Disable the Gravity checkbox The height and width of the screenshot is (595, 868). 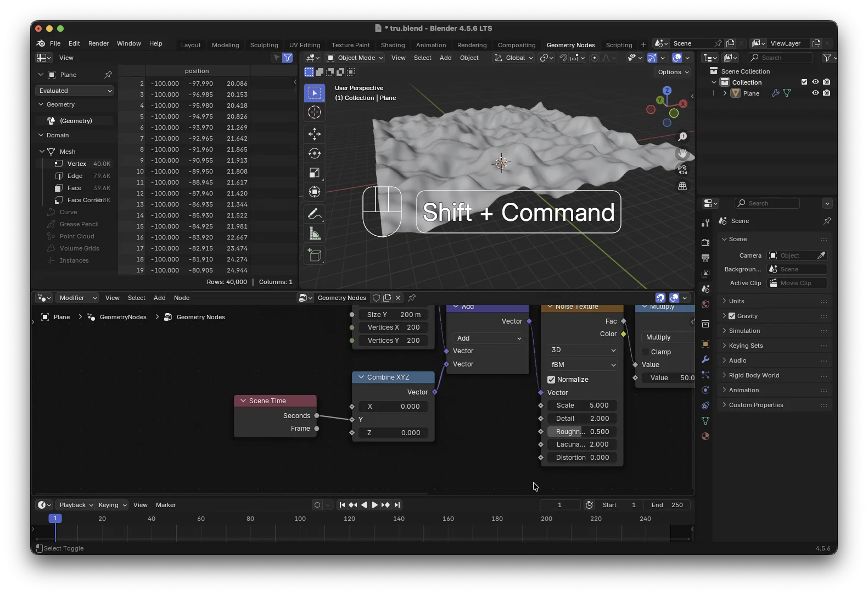point(732,316)
